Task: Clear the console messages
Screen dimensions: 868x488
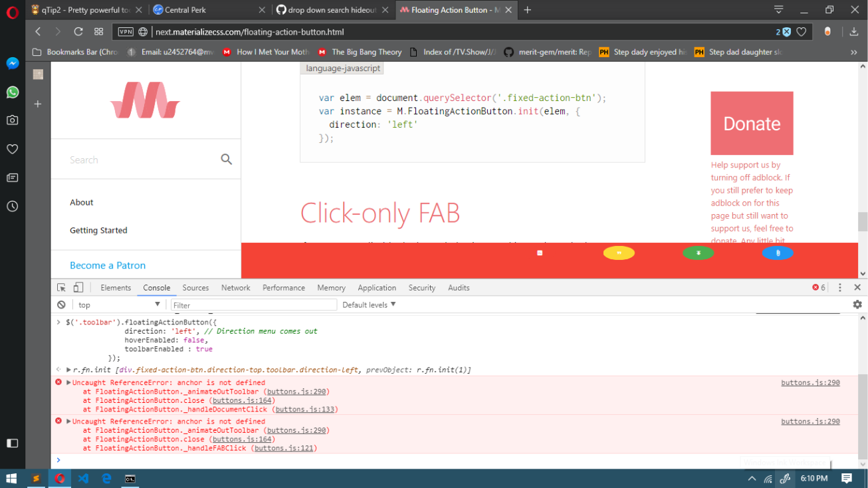Action: click(x=61, y=304)
